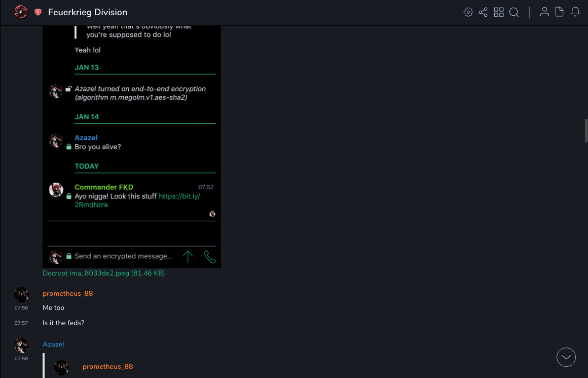Open search with the magnifier icon
The width and height of the screenshot is (588, 378).
[x=514, y=12]
